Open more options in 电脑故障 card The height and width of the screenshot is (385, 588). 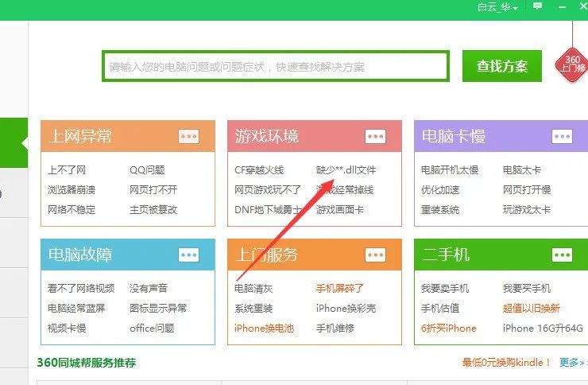[x=188, y=255]
